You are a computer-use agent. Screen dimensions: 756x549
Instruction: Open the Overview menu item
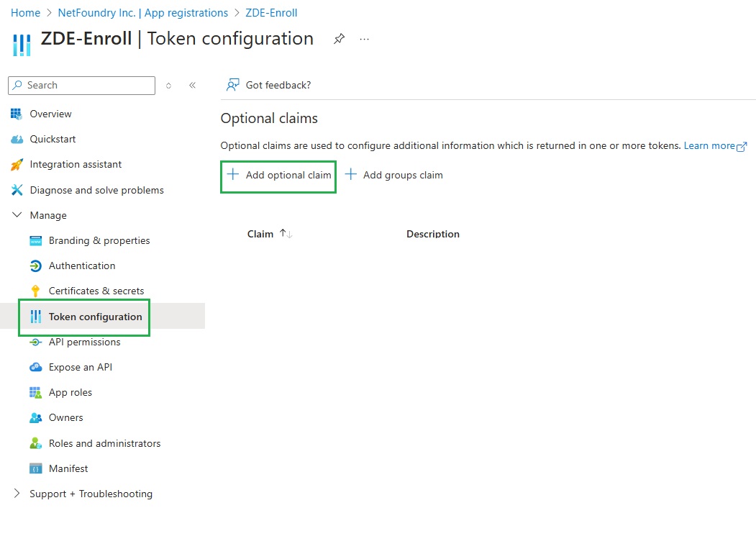coord(50,114)
